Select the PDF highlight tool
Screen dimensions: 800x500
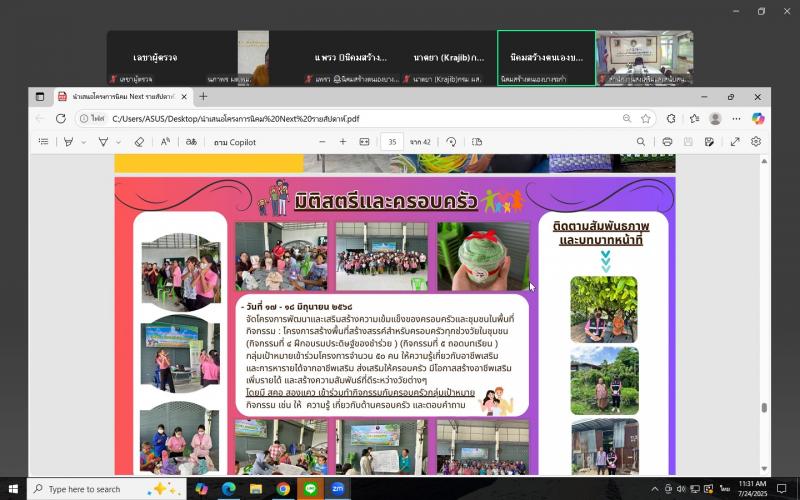68,142
